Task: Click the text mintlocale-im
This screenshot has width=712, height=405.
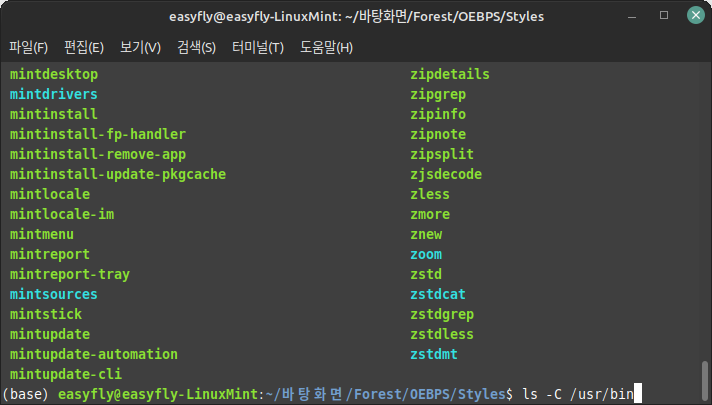Action: coord(62,214)
